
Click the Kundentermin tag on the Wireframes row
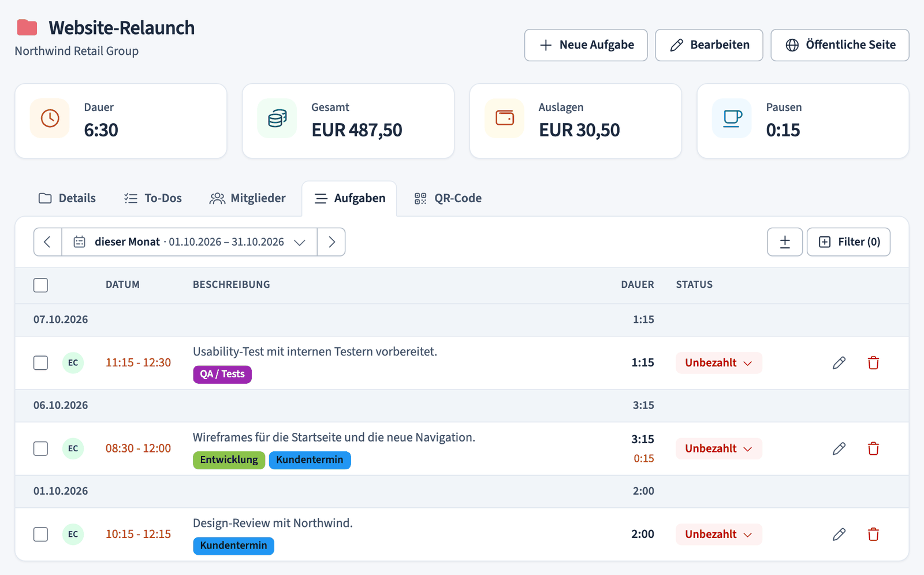click(x=310, y=460)
